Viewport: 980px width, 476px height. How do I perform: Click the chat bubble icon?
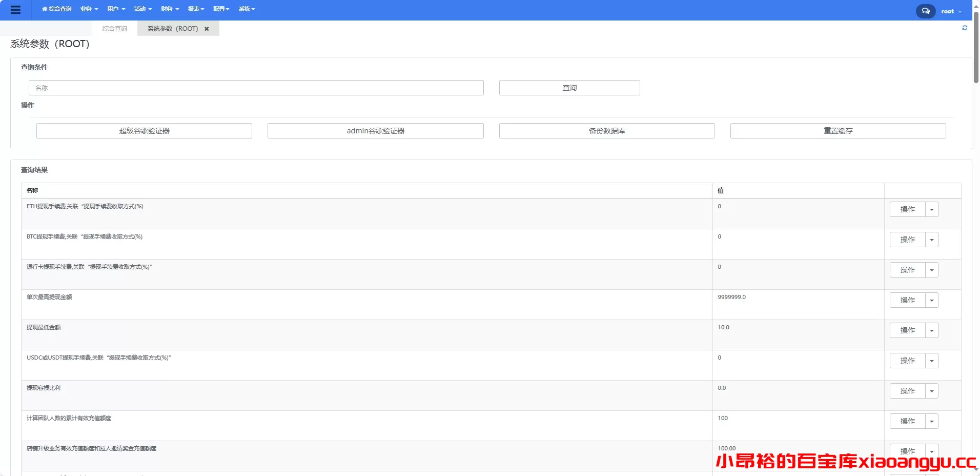(925, 11)
